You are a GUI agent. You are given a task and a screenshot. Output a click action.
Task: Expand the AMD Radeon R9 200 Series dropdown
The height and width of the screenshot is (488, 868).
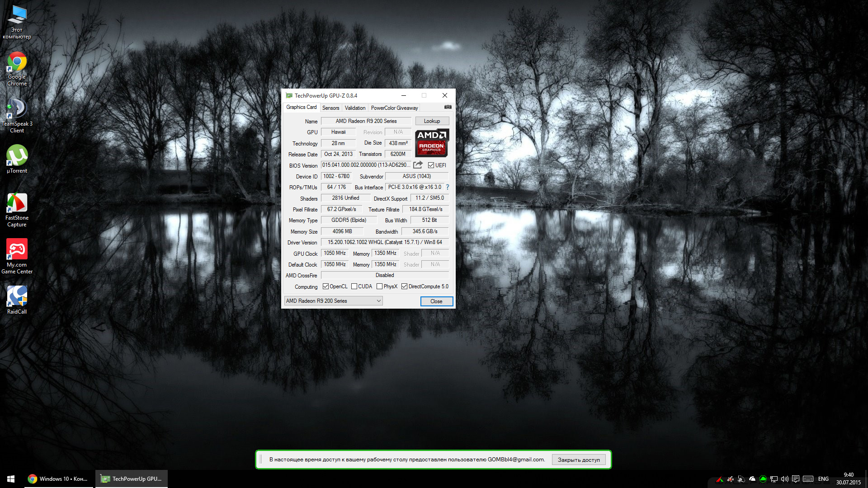pos(378,301)
